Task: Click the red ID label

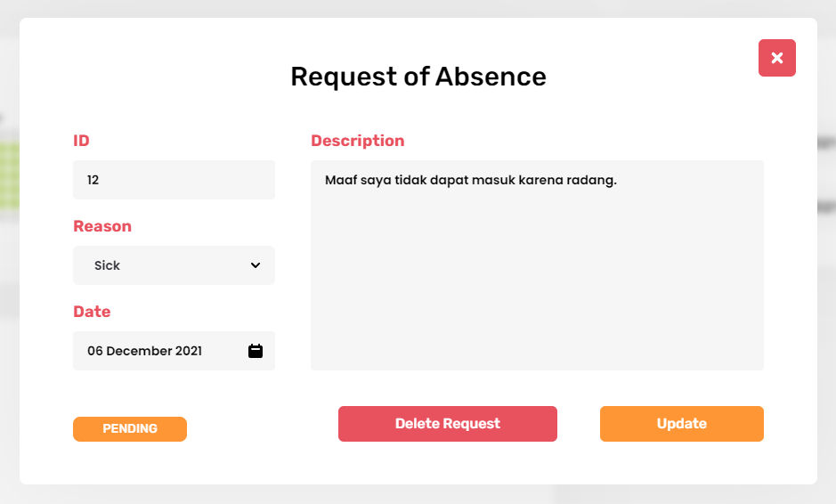Action: tap(81, 141)
